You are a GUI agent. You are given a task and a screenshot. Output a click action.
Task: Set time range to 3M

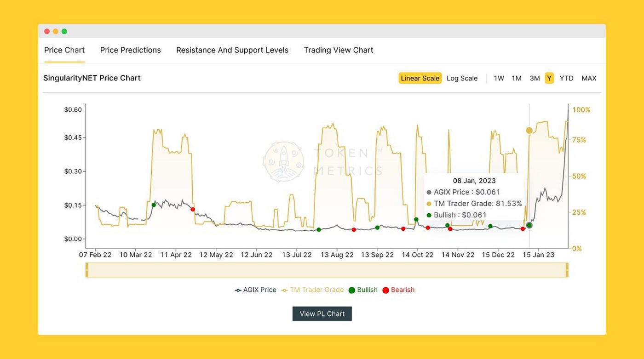[x=535, y=78]
